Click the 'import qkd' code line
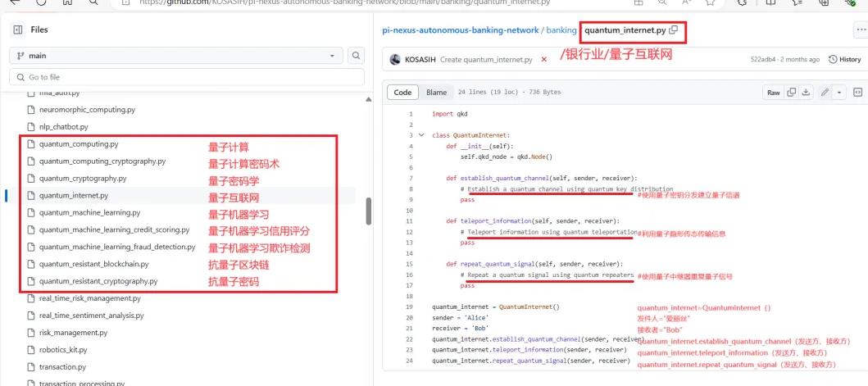 point(449,114)
